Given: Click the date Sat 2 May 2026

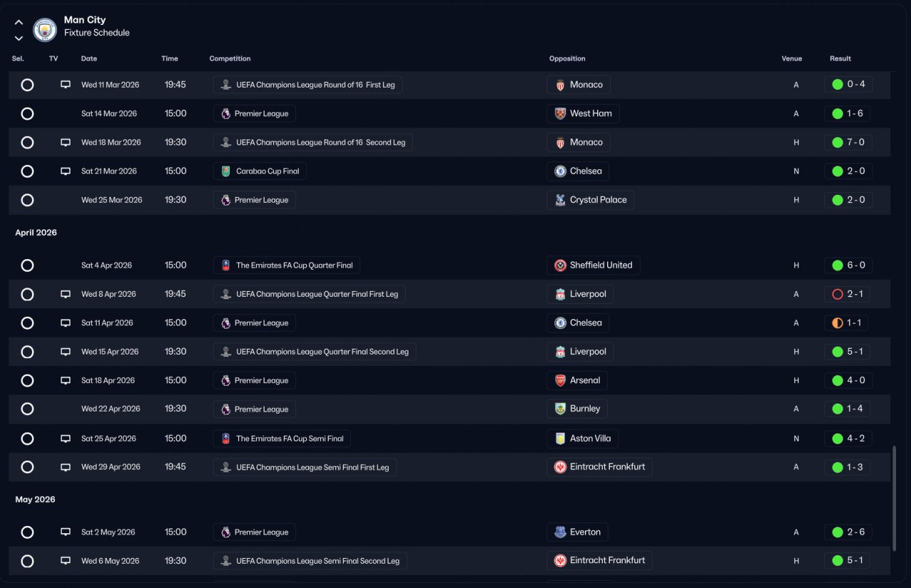Looking at the screenshot, I should pos(108,532).
